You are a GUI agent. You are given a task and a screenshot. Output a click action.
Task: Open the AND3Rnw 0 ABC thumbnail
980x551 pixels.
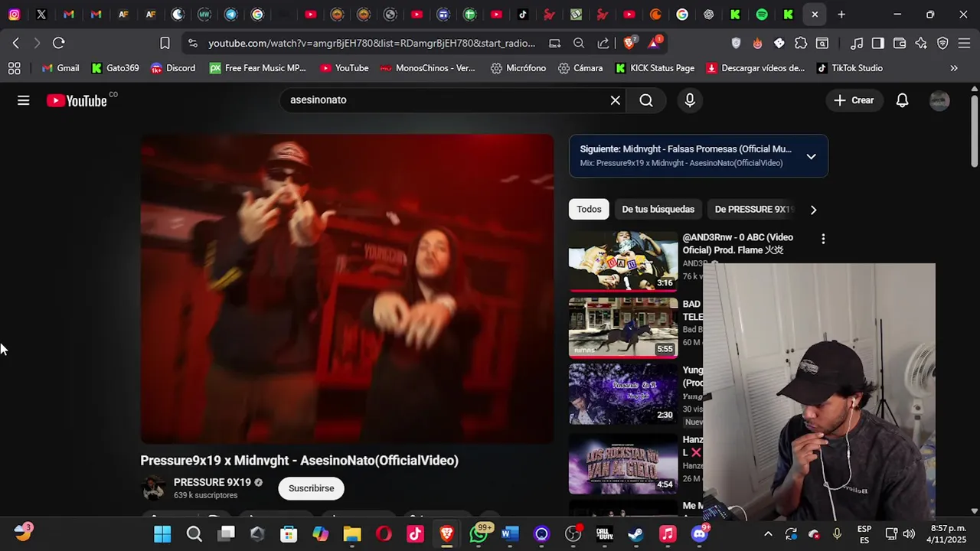point(623,261)
